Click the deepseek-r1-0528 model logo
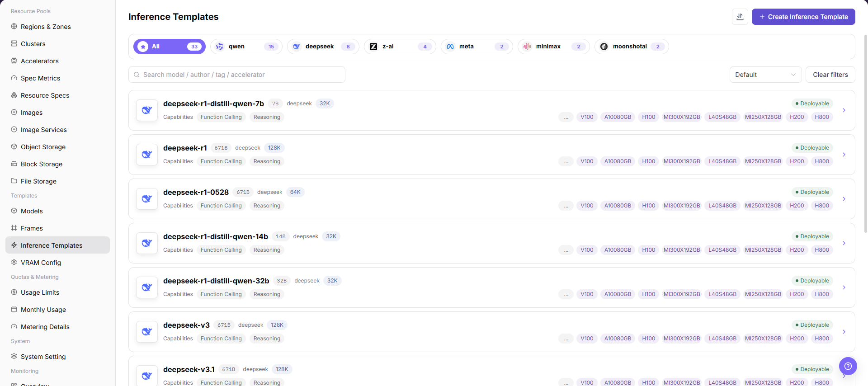The width and height of the screenshot is (868, 386). (147, 199)
